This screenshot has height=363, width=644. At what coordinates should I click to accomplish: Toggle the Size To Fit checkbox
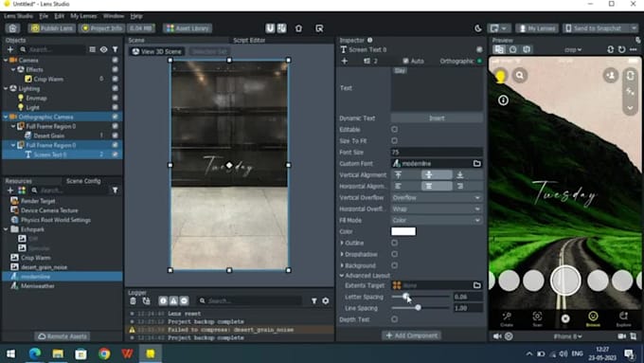coord(394,140)
